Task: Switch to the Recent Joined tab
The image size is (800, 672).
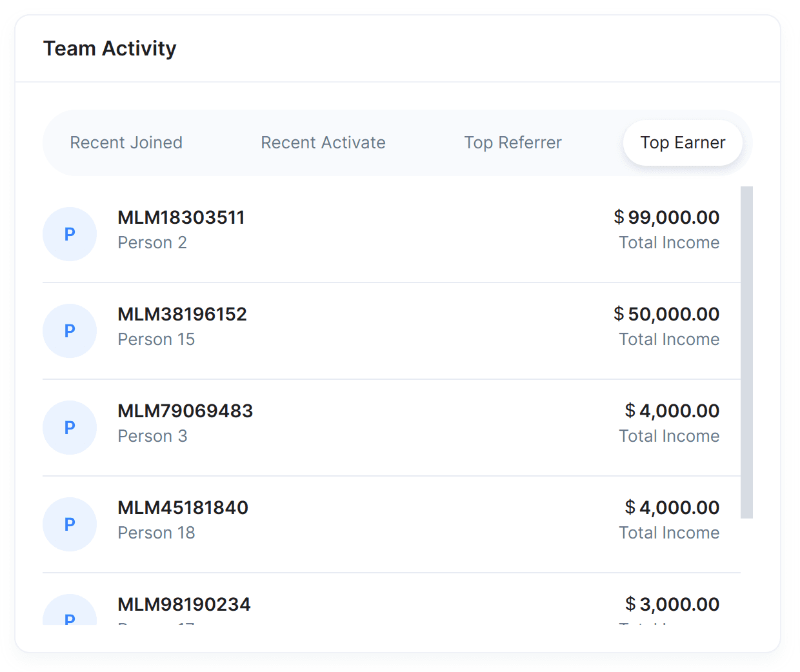Action: pyautogui.click(x=126, y=143)
